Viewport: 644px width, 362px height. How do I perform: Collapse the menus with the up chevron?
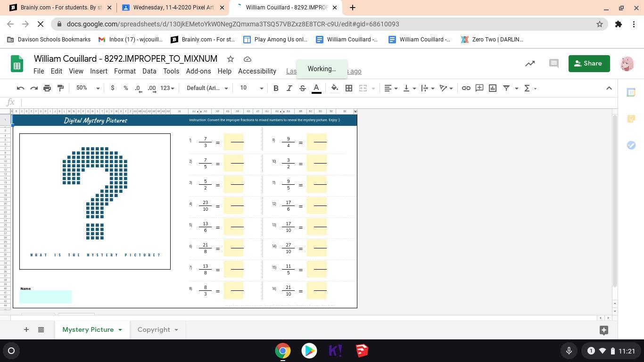[x=609, y=88]
